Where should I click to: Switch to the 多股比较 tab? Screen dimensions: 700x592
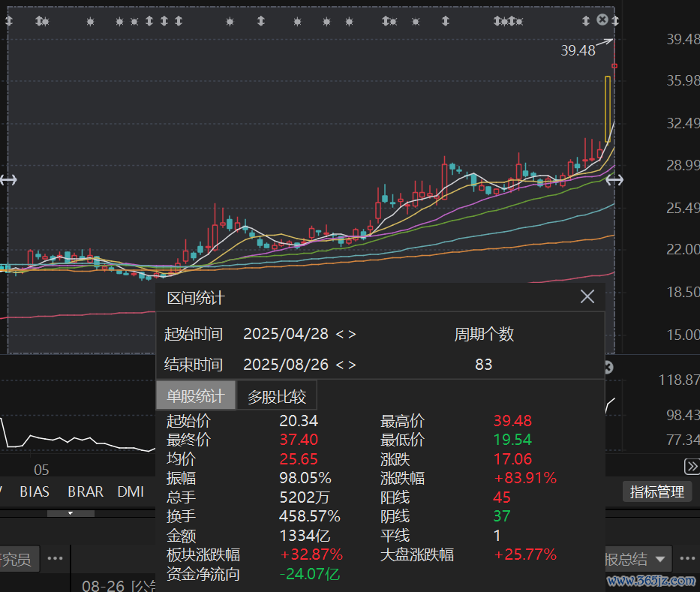[276, 396]
